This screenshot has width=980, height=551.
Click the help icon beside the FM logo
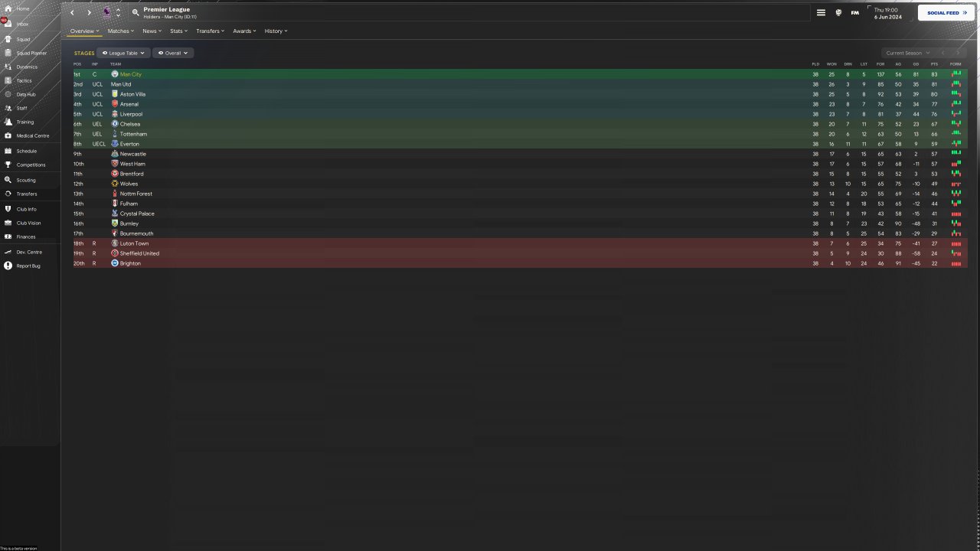point(838,12)
